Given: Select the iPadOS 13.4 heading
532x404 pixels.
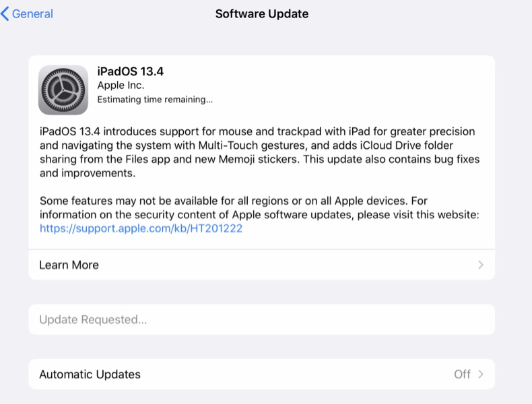Looking at the screenshot, I should pyautogui.click(x=130, y=71).
